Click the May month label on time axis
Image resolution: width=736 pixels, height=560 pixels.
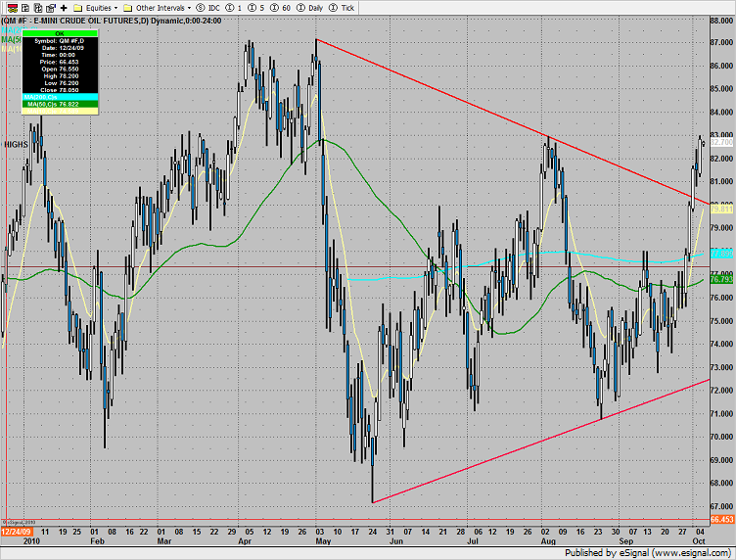click(x=323, y=541)
